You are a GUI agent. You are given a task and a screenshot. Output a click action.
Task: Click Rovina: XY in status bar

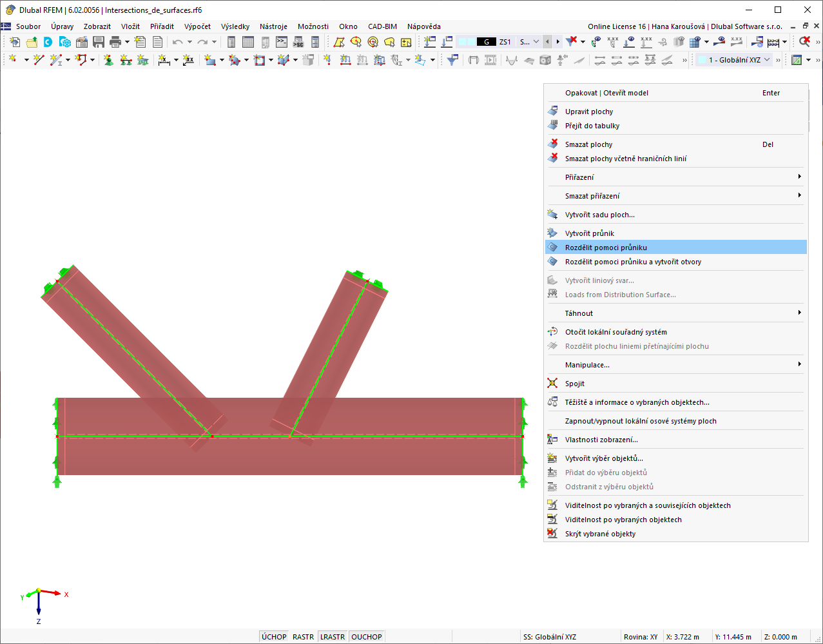641,637
